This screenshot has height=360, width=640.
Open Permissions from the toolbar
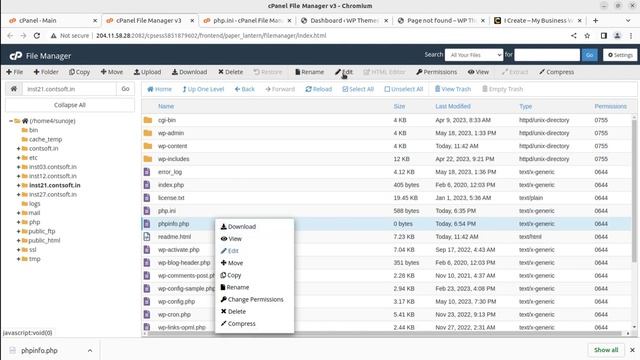[436, 72]
